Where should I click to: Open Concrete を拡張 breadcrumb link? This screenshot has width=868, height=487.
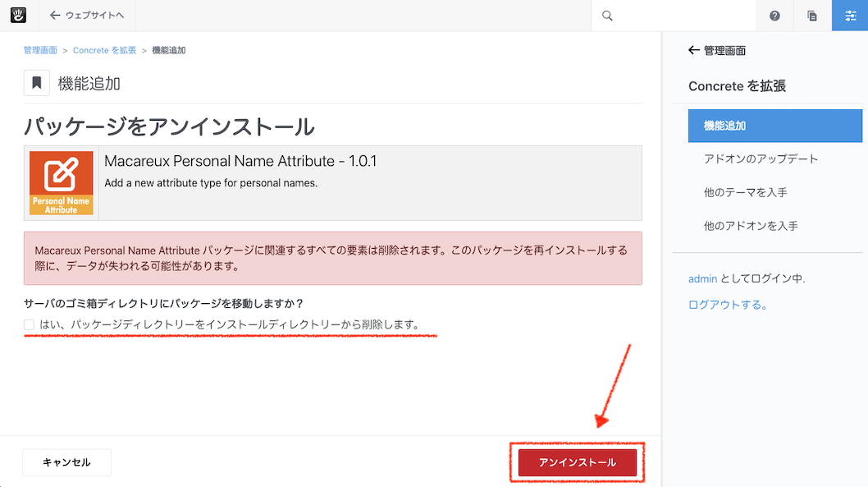coord(105,50)
